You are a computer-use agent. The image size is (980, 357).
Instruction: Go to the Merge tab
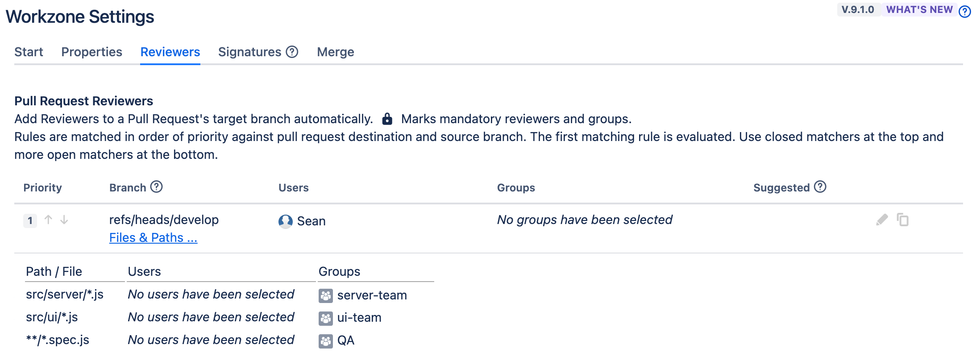point(336,52)
